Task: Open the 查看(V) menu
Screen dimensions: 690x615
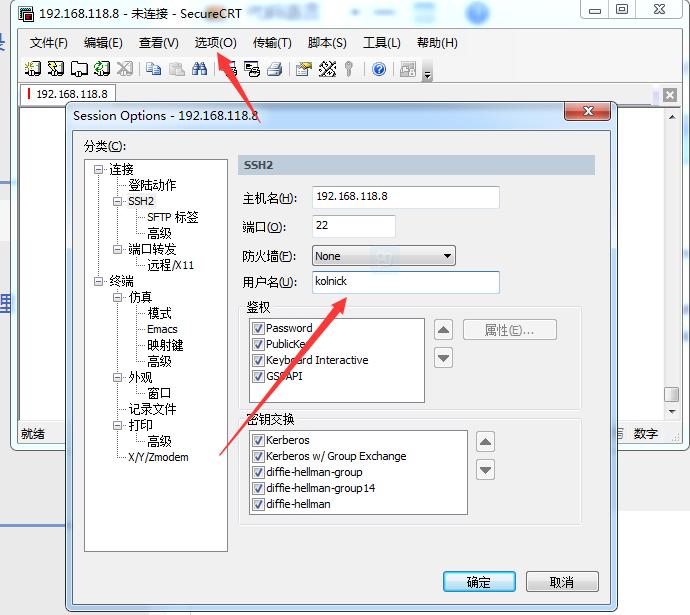Action: pyautogui.click(x=159, y=43)
